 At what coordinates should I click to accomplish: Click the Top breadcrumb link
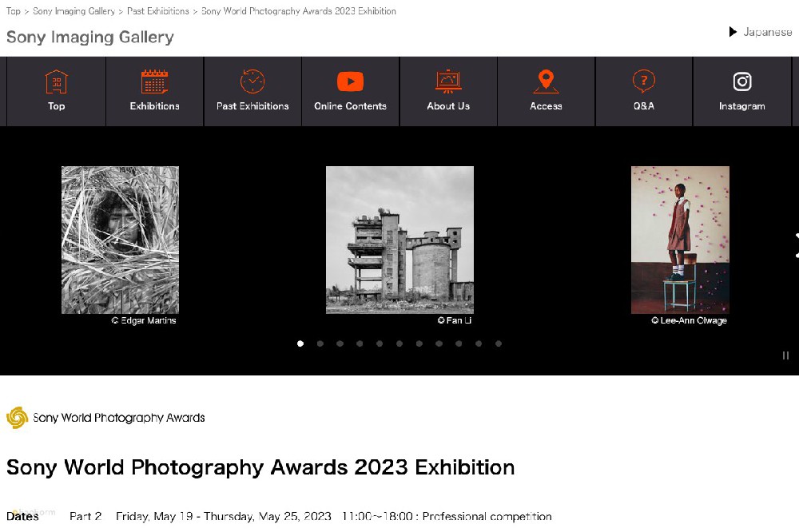[x=14, y=11]
